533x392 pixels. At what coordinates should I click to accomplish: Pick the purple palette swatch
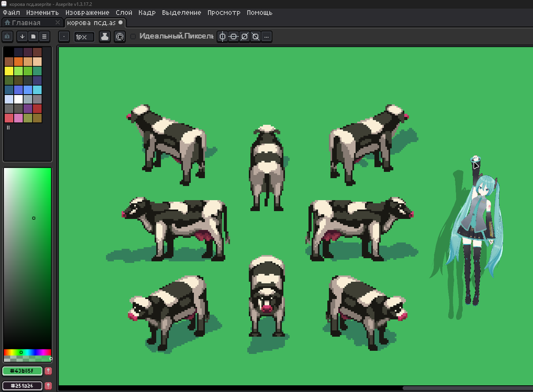click(x=28, y=108)
